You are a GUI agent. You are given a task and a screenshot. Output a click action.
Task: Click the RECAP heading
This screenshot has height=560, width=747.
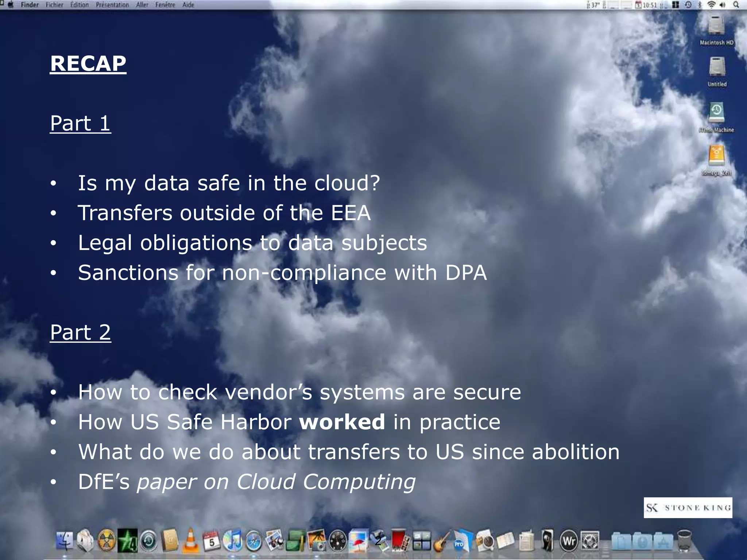88,63
